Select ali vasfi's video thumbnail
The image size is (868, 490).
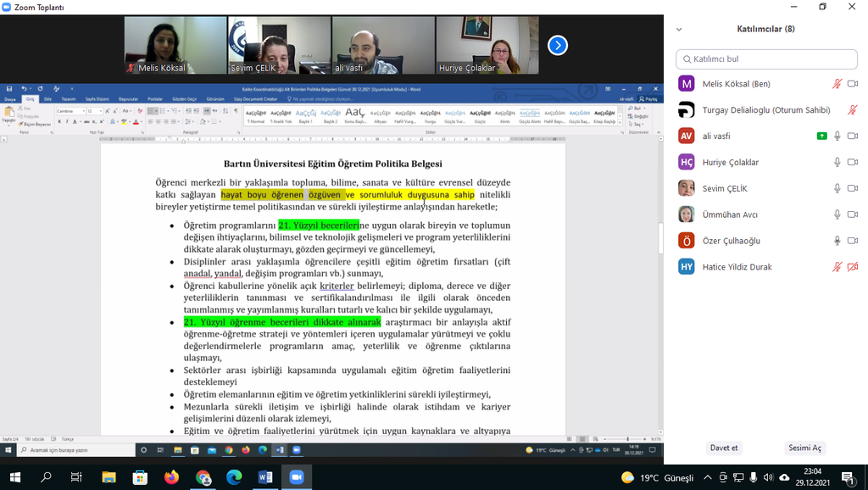point(383,45)
